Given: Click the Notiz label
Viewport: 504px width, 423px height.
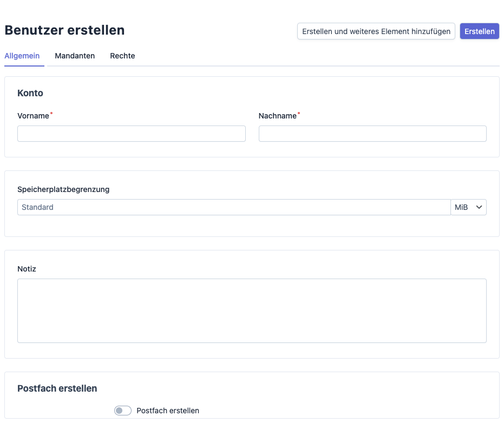Looking at the screenshot, I should (x=27, y=269).
